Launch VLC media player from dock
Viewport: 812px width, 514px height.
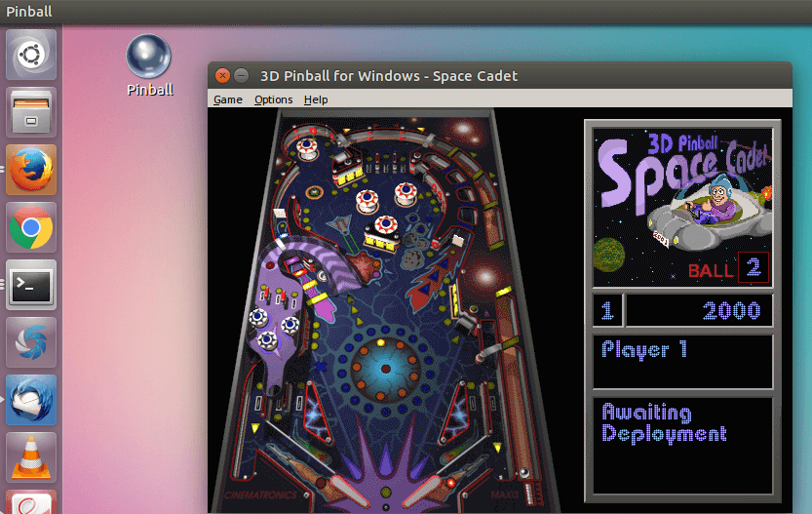[31, 456]
